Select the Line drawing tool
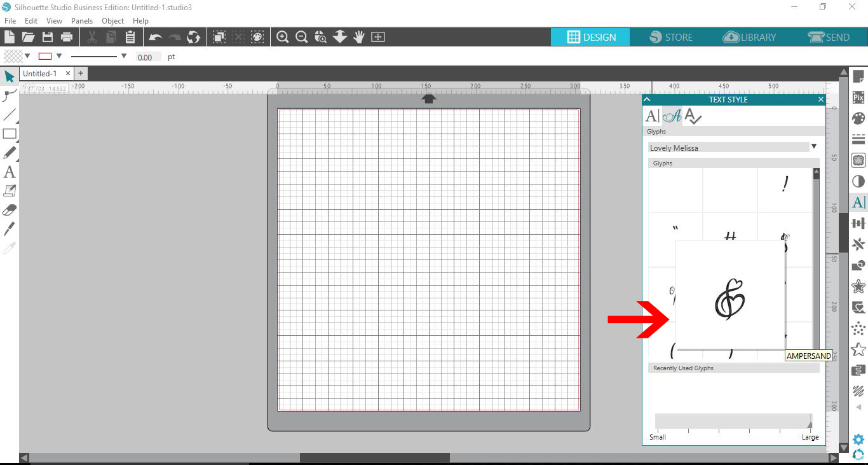This screenshot has height=465, width=868. (x=10, y=115)
